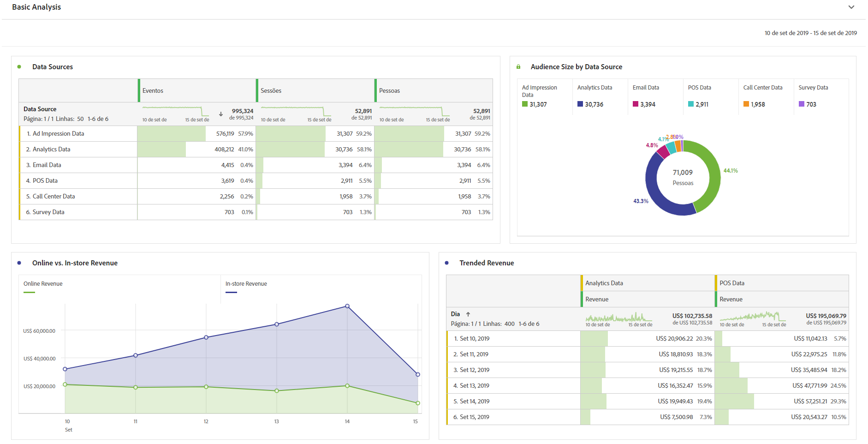Select the Set 13, 2019 row
This screenshot has width=868, height=444.
click(x=648, y=386)
